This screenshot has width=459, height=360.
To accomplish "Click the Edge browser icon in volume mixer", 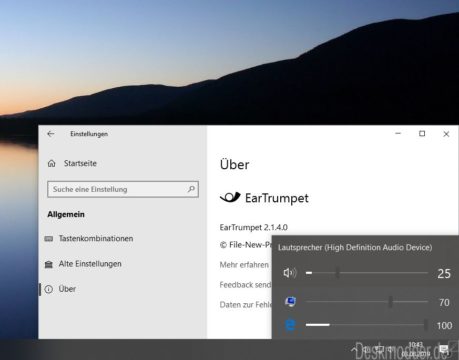I will (290, 325).
